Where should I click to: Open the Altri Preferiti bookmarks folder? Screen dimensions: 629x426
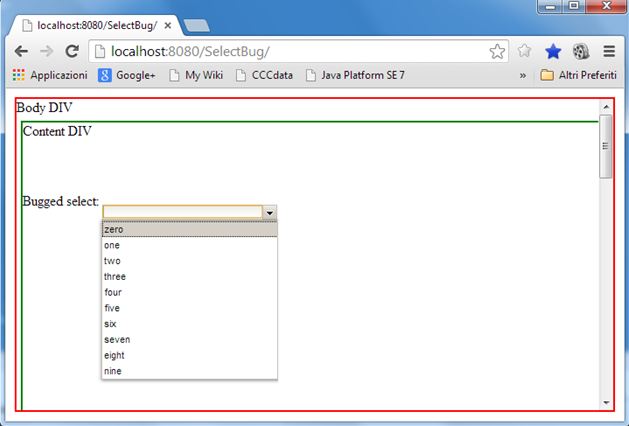pos(578,75)
